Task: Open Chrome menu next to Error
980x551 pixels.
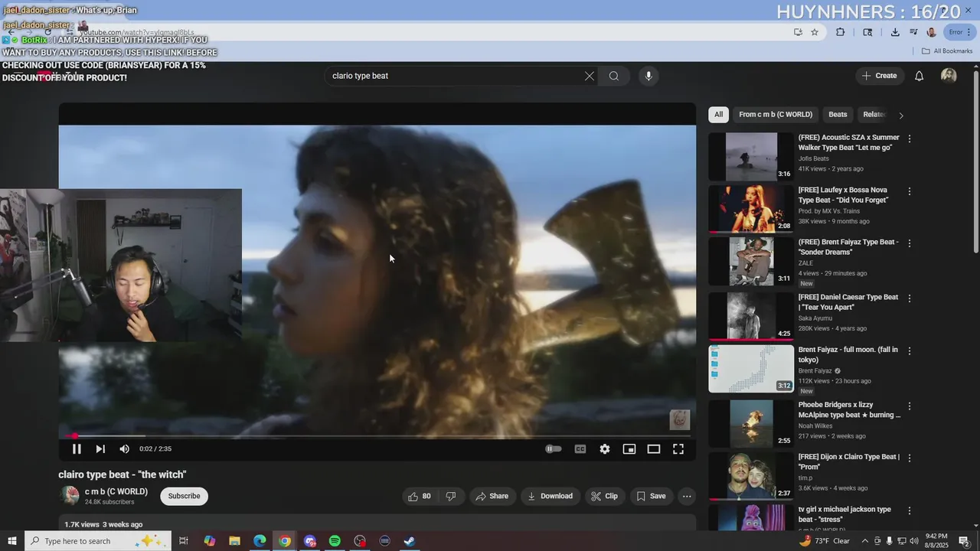Action: pos(968,32)
